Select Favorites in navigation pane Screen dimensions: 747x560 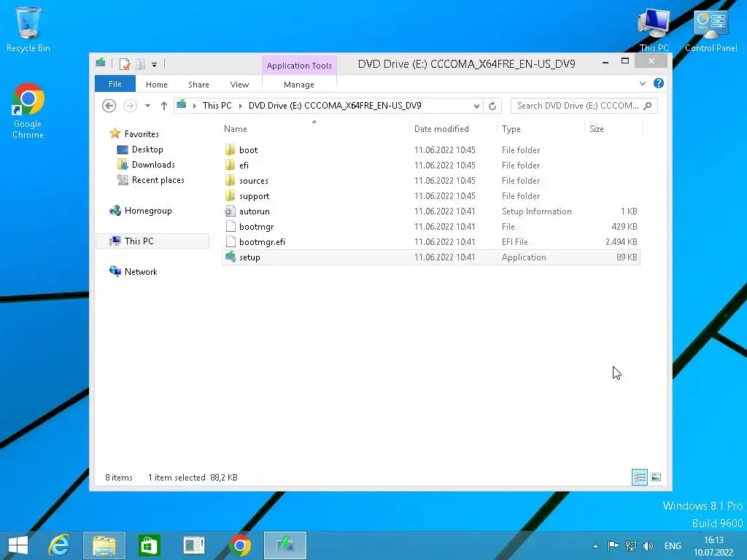pos(134,134)
